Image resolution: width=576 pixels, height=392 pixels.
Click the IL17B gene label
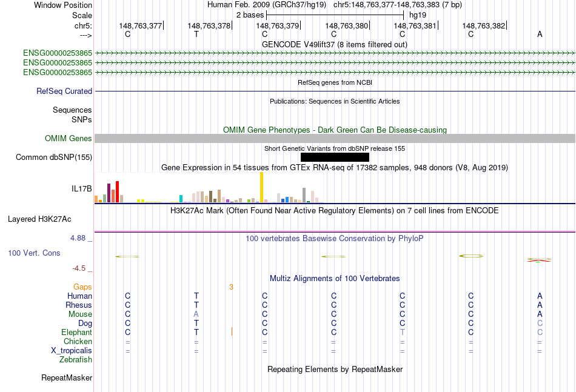click(x=82, y=188)
